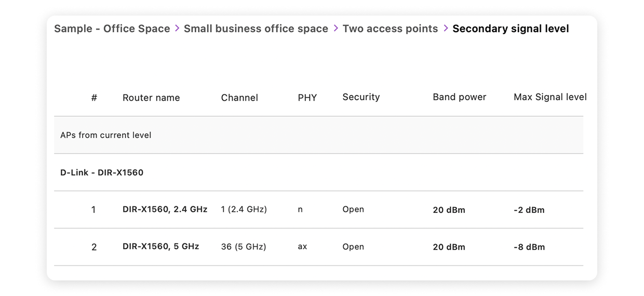The height and width of the screenshot is (296, 644).
Task: Sort by Security column header
Action: click(x=361, y=97)
